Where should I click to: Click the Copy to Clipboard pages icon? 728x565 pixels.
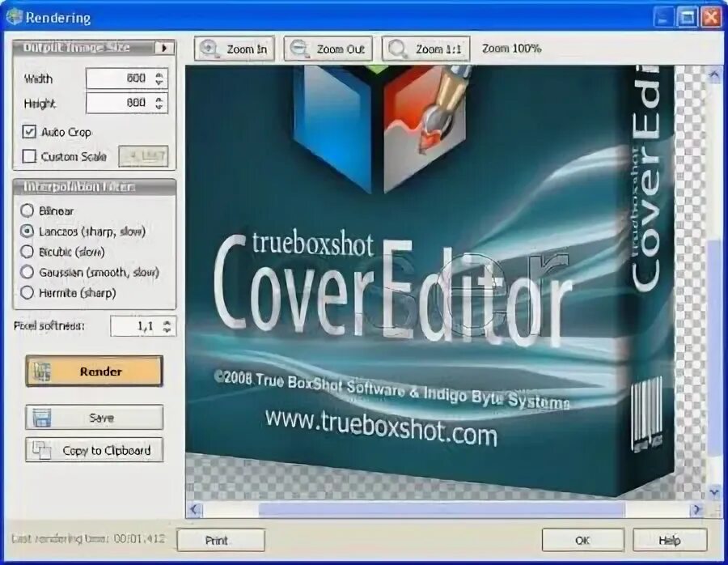click(x=42, y=450)
